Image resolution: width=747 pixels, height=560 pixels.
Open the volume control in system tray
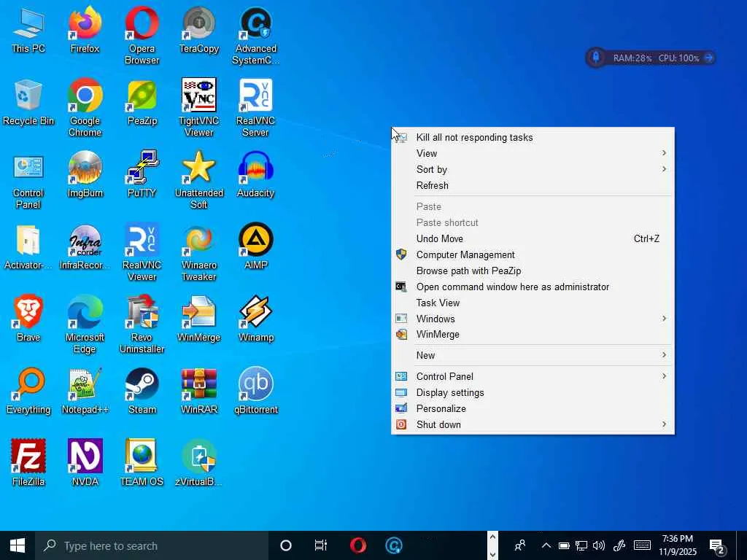[x=599, y=545]
